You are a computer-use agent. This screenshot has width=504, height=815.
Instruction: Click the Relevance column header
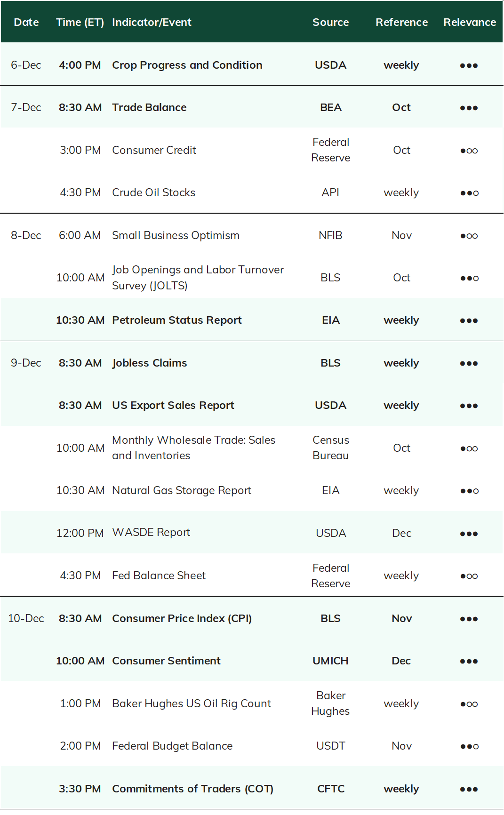point(470,22)
